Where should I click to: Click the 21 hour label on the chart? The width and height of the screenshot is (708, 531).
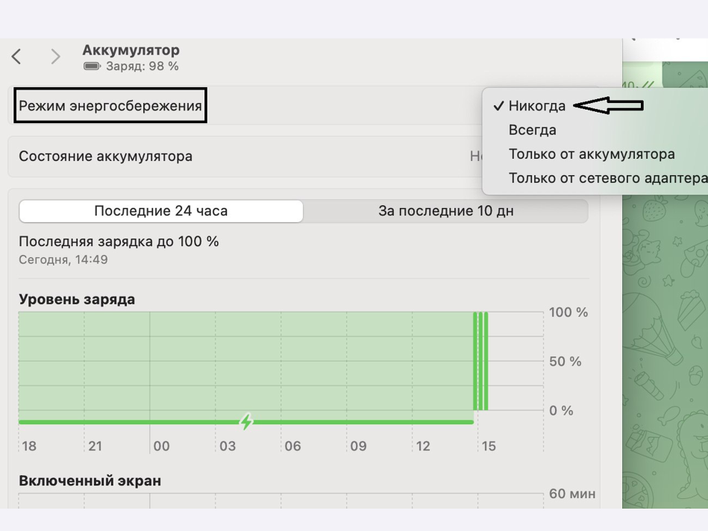pyautogui.click(x=95, y=446)
